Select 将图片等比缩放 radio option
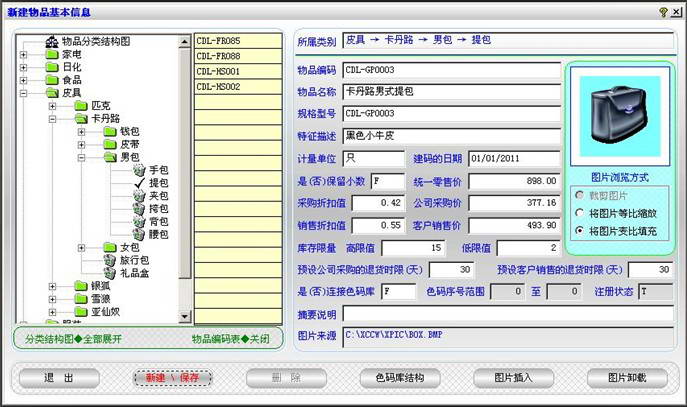Image resolution: width=687 pixels, height=407 pixels. 580,213
